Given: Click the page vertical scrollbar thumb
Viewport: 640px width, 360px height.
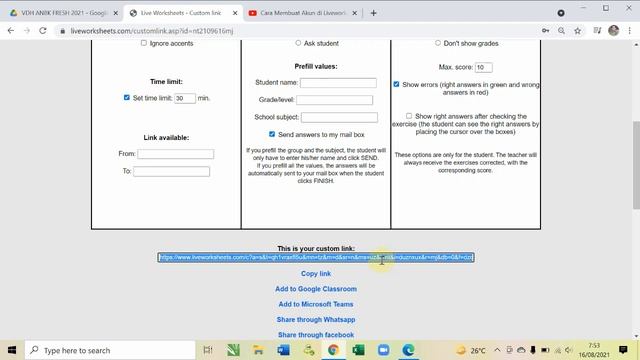Looking at the screenshot, I should click(x=636, y=165).
